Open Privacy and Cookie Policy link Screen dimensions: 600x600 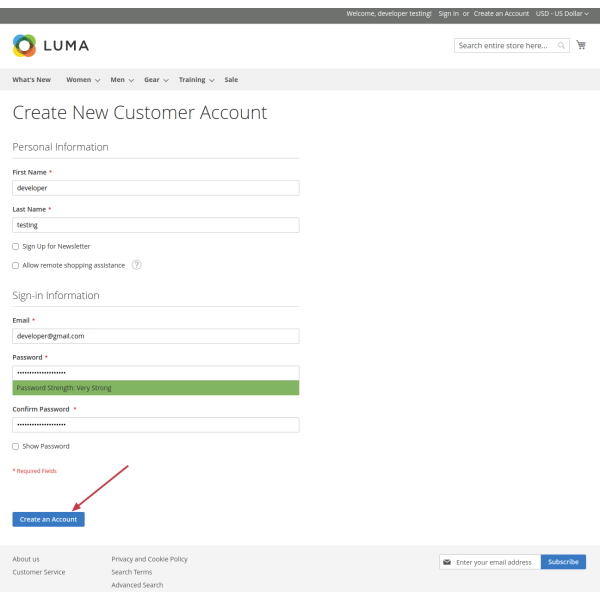[x=149, y=559]
